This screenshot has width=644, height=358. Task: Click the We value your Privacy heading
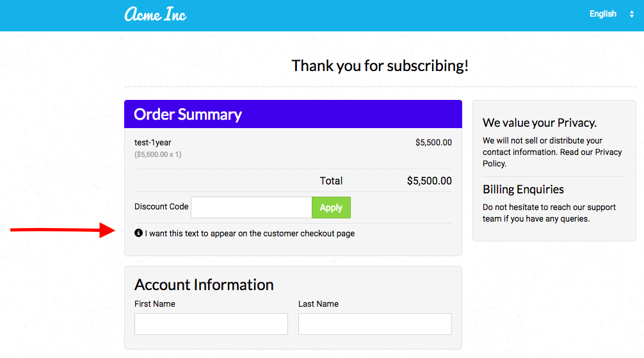pos(540,122)
